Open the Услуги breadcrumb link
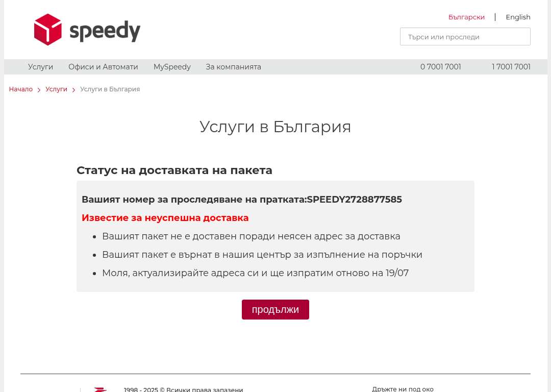 (x=56, y=89)
